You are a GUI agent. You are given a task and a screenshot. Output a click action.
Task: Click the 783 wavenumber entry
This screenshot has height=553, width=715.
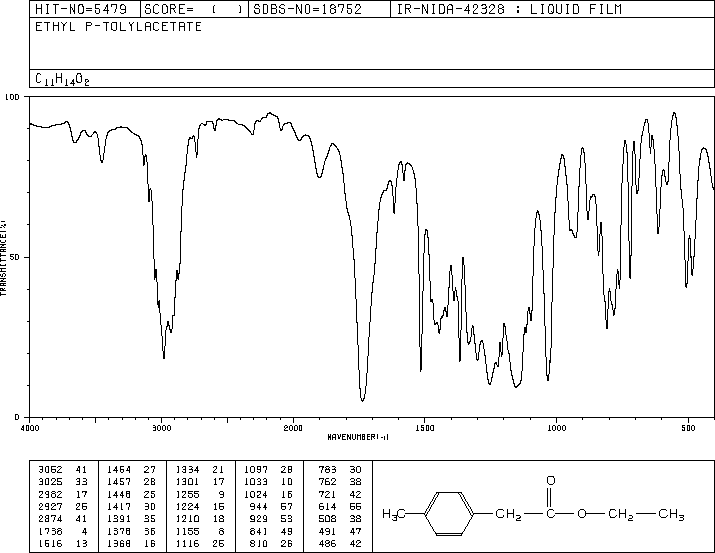[327, 469]
